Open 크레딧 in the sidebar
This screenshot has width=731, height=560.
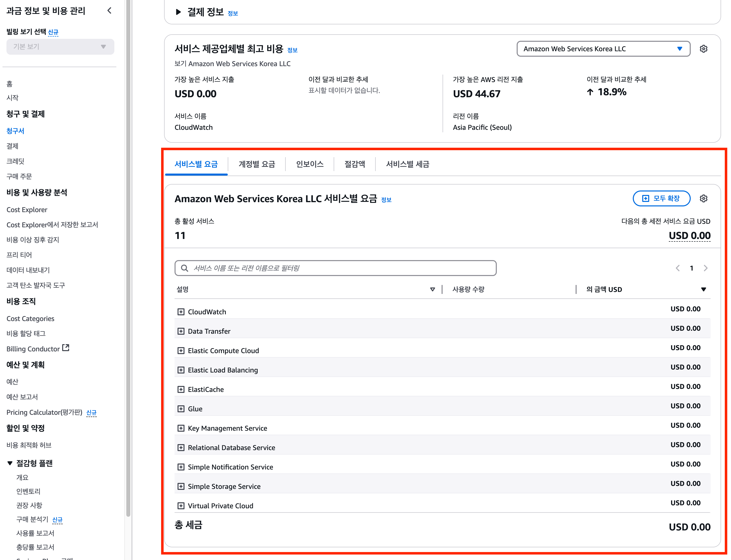(x=15, y=161)
